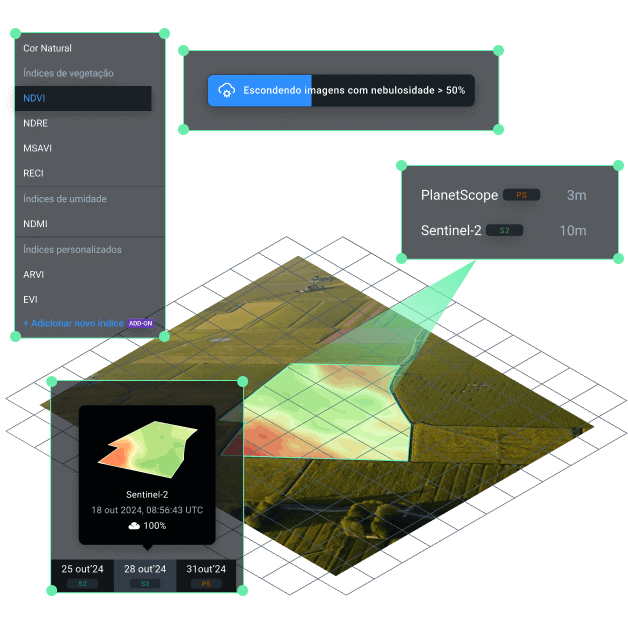Click the 'Índices personalizados' heading
628x640 pixels.
[x=72, y=249]
